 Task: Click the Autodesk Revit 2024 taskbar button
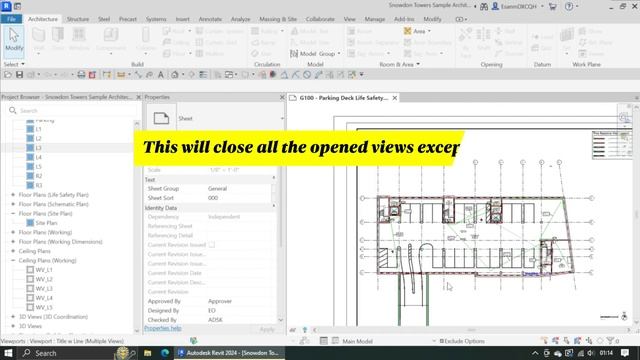[230, 353]
